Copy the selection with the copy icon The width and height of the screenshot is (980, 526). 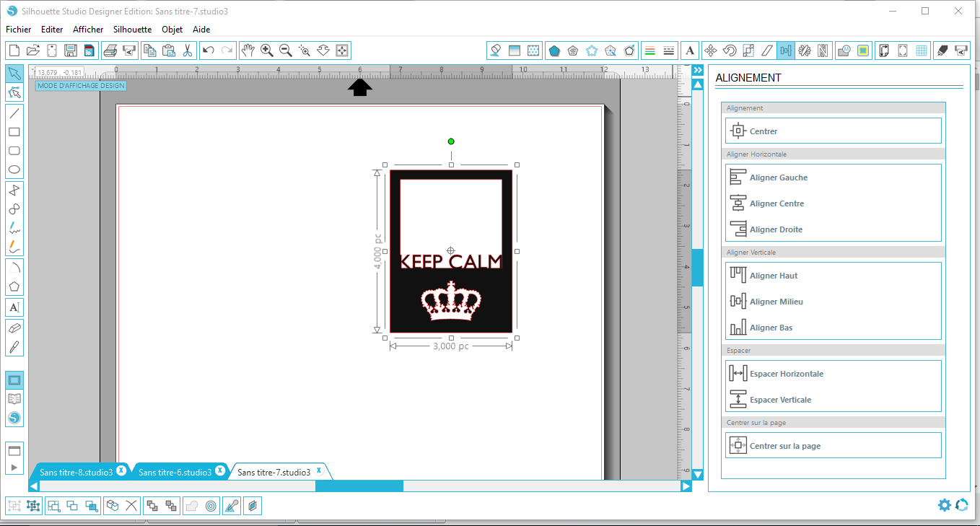(x=149, y=51)
